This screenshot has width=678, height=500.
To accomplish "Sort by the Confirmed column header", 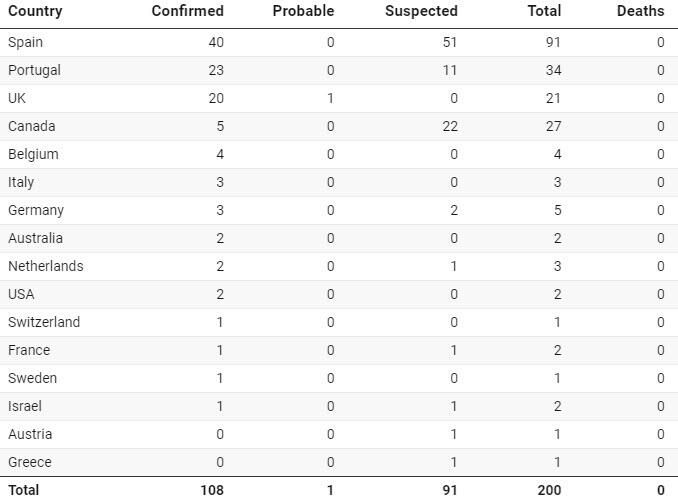I will click(187, 12).
